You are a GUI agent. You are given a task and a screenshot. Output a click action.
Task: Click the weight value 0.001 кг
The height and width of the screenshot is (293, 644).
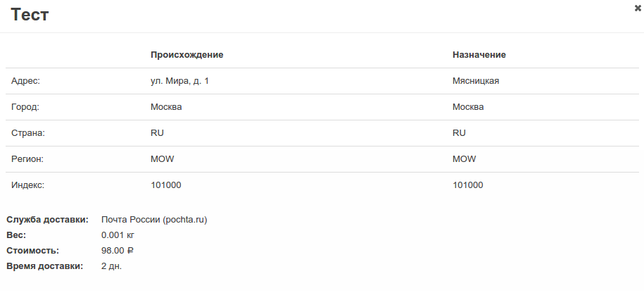pyautogui.click(x=118, y=235)
